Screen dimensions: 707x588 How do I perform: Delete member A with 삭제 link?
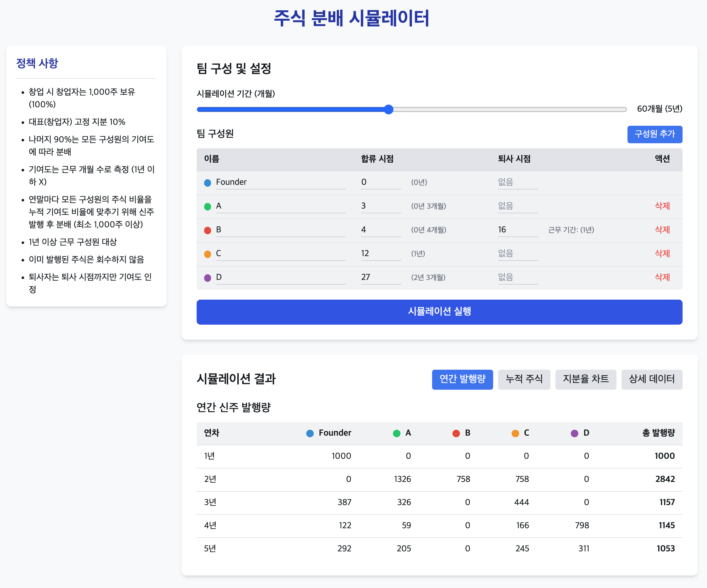pyautogui.click(x=662, y=206)
